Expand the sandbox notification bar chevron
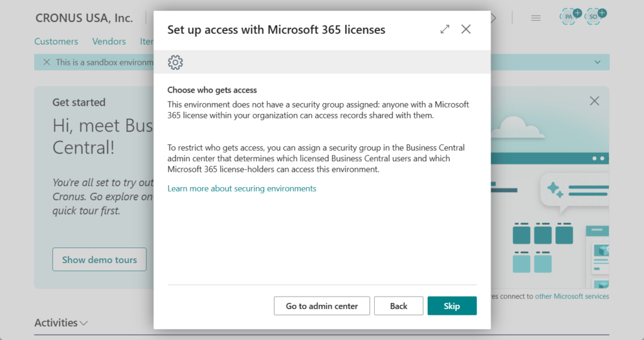644x340 pixels. point(597,62)
